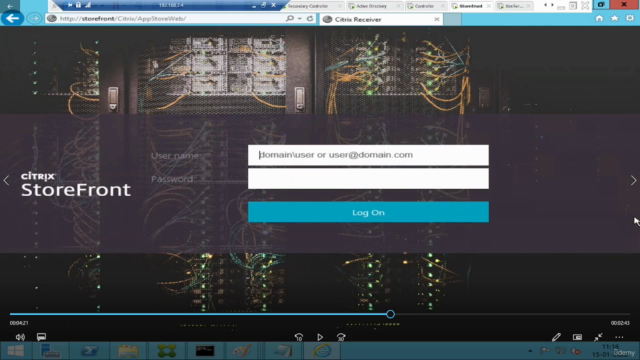Click the Password input field
The width and height of the screenshot is (640, 360).
368,179
